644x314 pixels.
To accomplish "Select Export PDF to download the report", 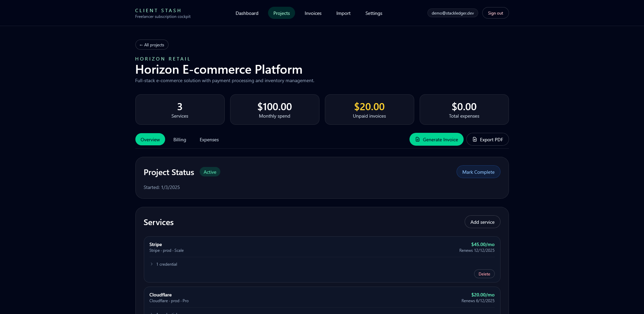I will pos(487,139).
